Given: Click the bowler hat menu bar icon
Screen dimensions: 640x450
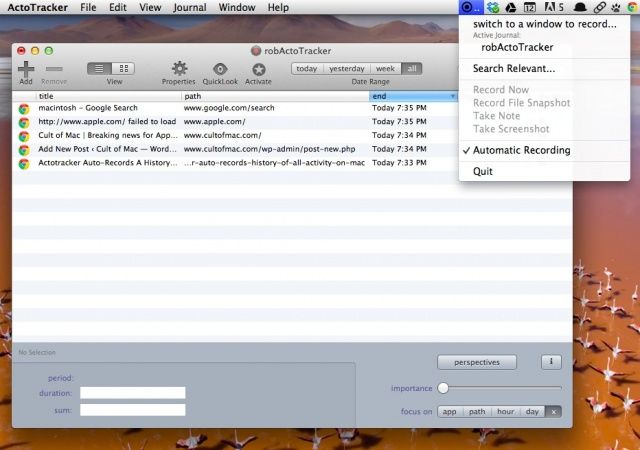Looking at the screenshot, I should coord(580,7).
